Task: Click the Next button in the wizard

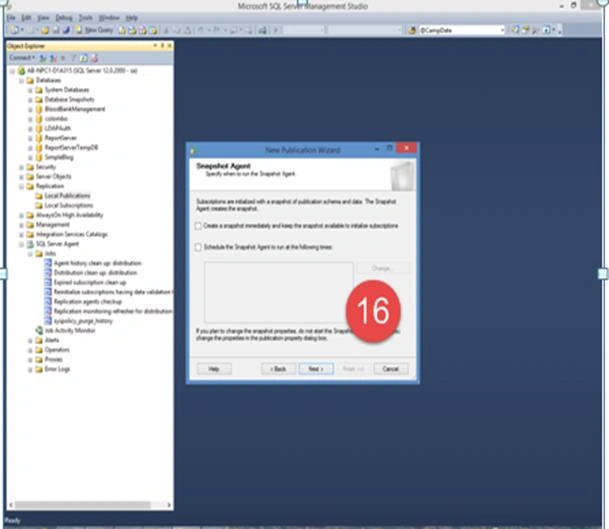Action: pos(316,369)
